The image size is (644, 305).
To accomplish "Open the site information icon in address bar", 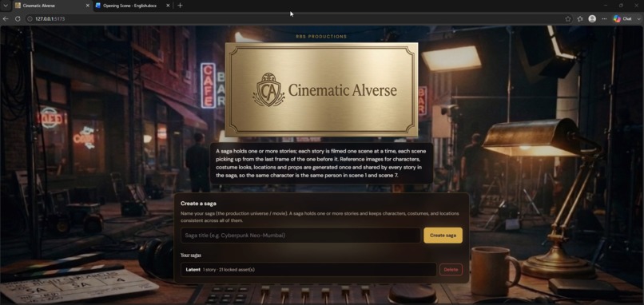I will [x=30, y=19].
